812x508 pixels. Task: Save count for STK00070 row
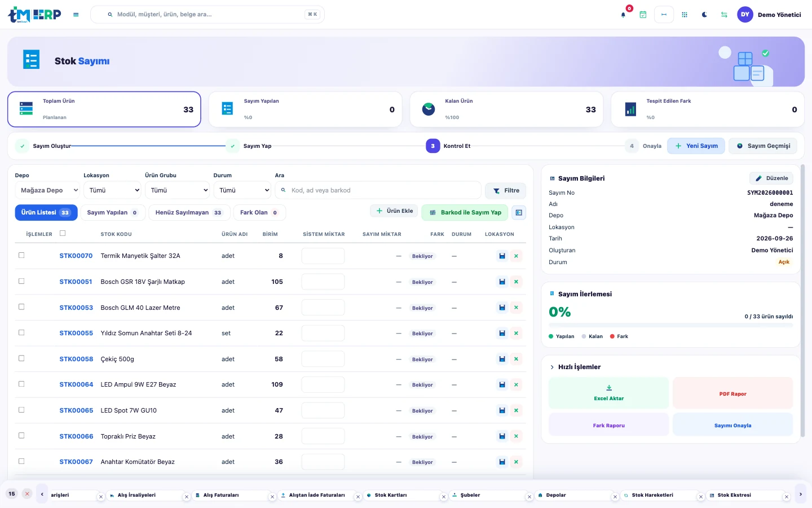[502, 256]
